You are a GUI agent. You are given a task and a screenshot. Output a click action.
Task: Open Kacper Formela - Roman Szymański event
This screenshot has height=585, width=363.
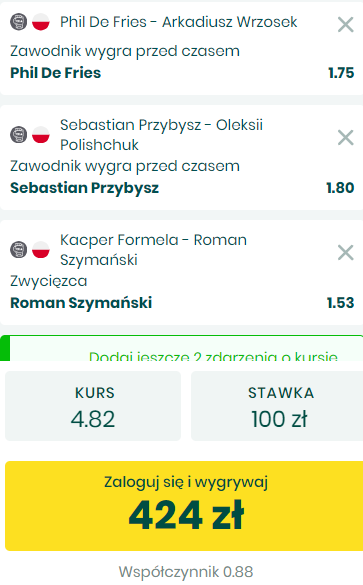coord(153,250)
